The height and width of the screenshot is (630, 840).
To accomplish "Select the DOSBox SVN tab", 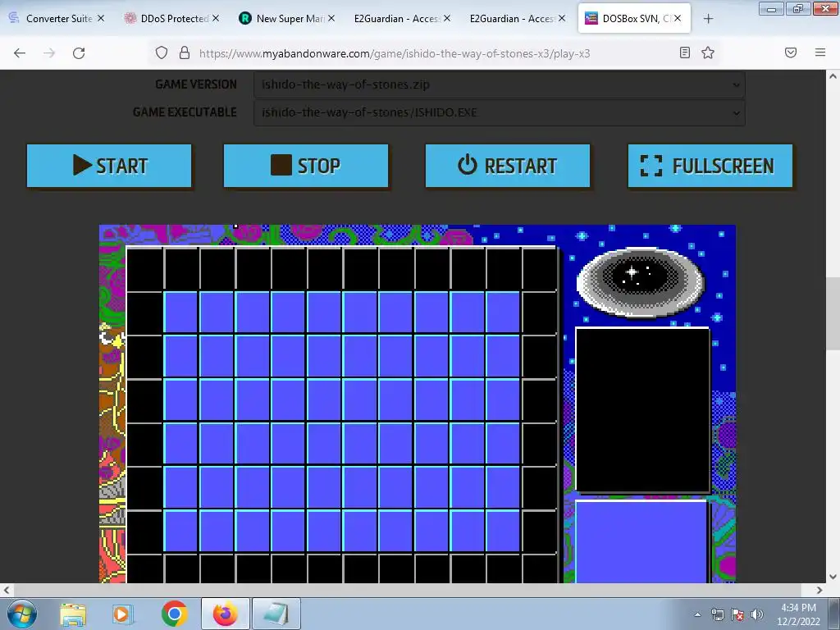I will (x=634, y=18).
